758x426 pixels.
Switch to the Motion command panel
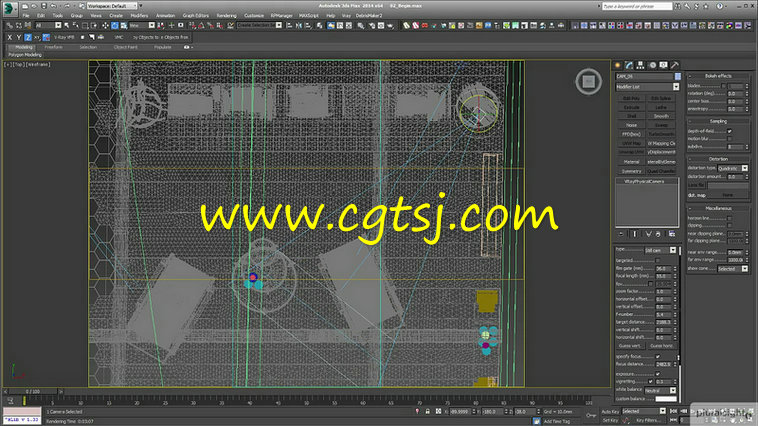tap(652, 65)
